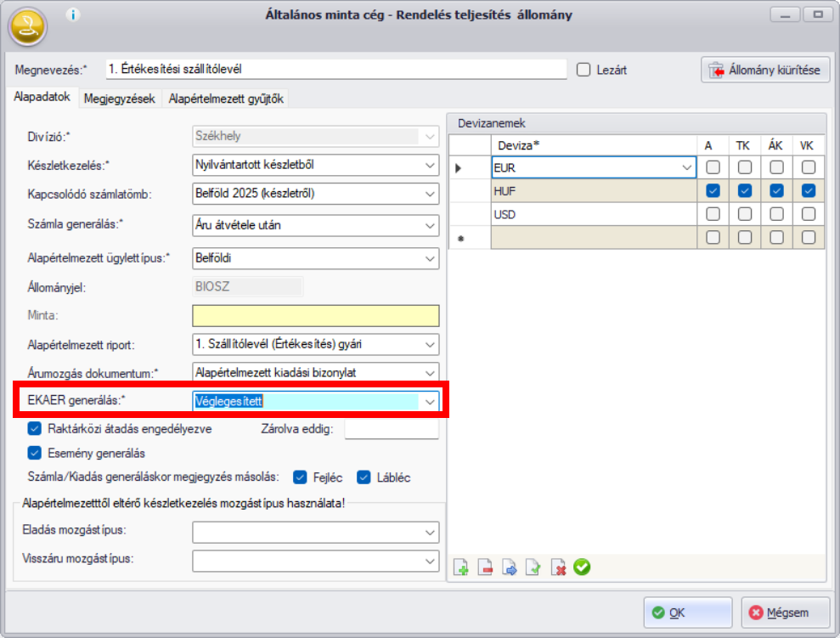Open the Alapértelmezett gyűjtők tab
Screen dimensions: 840x638
click(x=227, y=99)
